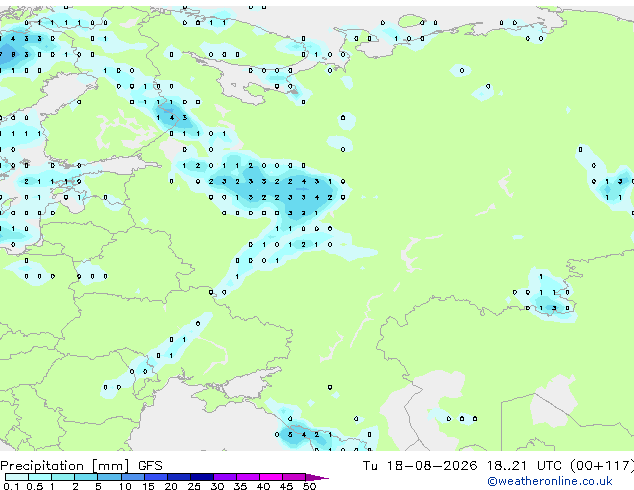Click the 1–2 mm legend swatch

(x=63, y=477)
